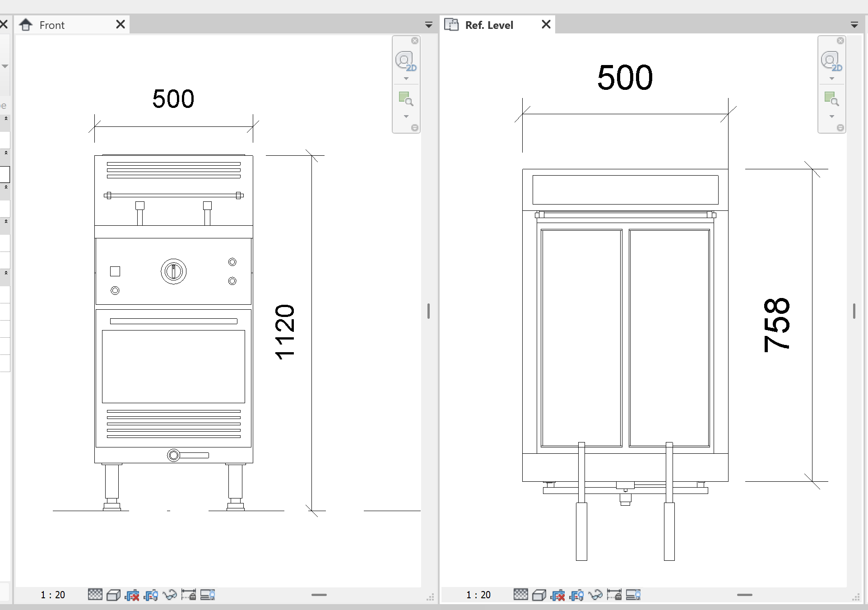Open Visual Style menu in Ref. Level view
The height and width of the screenshot is (610, 868).
(539, 595)
